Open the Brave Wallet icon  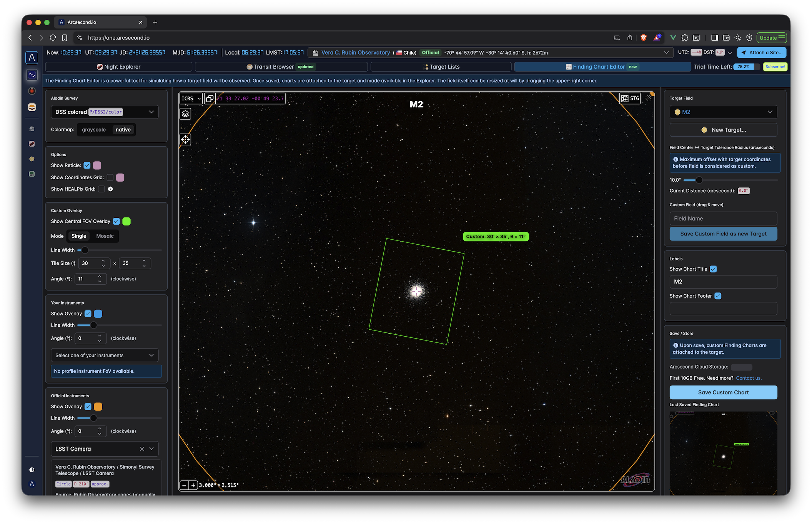pos(726,38)
